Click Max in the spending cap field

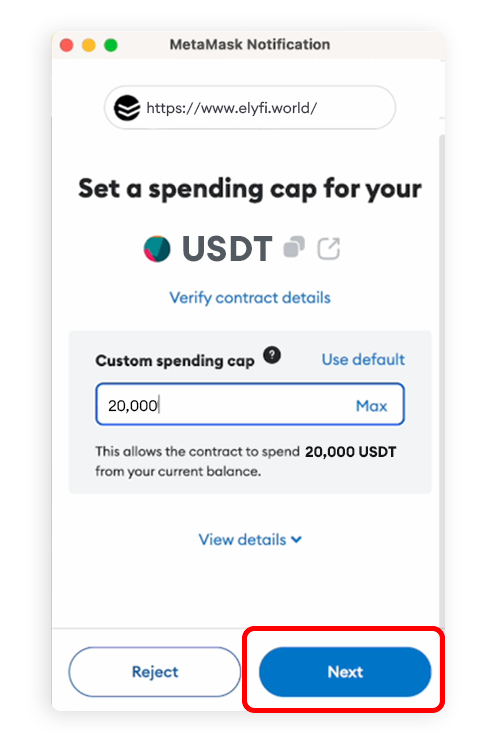[x=371, y=406]
